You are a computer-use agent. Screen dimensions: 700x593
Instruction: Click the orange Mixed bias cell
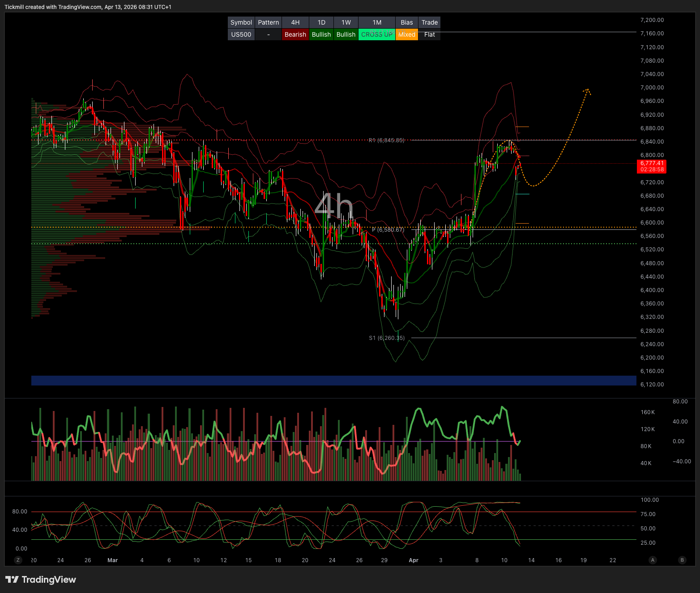click(407, 34)
